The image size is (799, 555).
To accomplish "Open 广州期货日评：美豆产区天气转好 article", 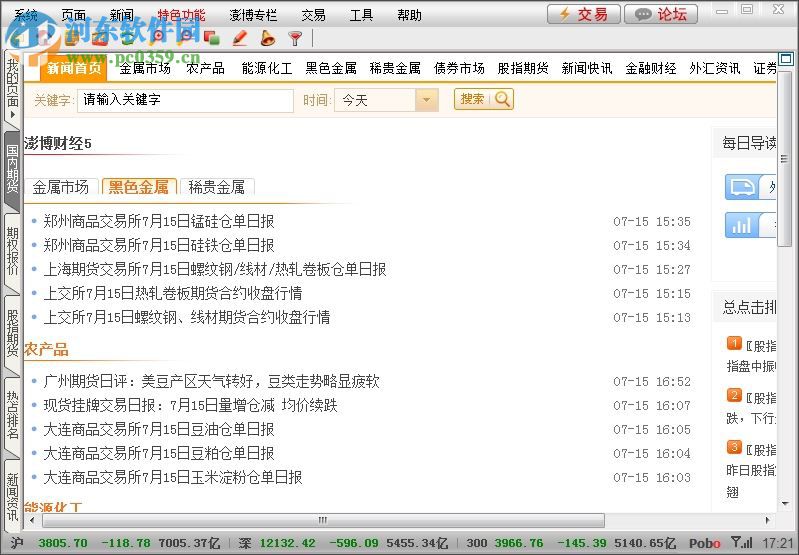I will [x=211, y=381].
